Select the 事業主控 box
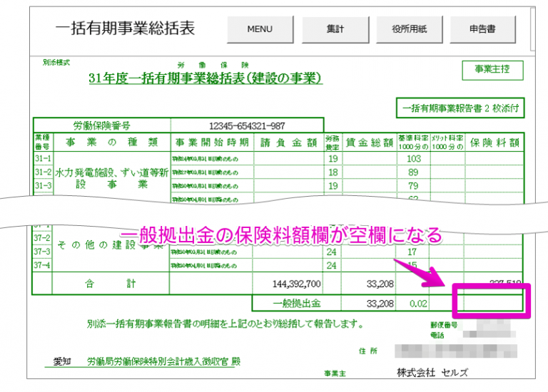The height and width of the screenshot is (392, 548). click(492, 70)
